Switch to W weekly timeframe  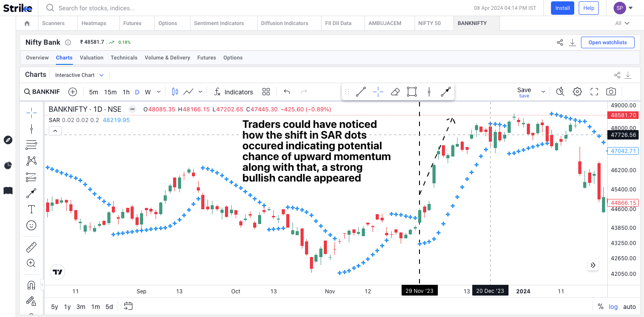(148, 92)
